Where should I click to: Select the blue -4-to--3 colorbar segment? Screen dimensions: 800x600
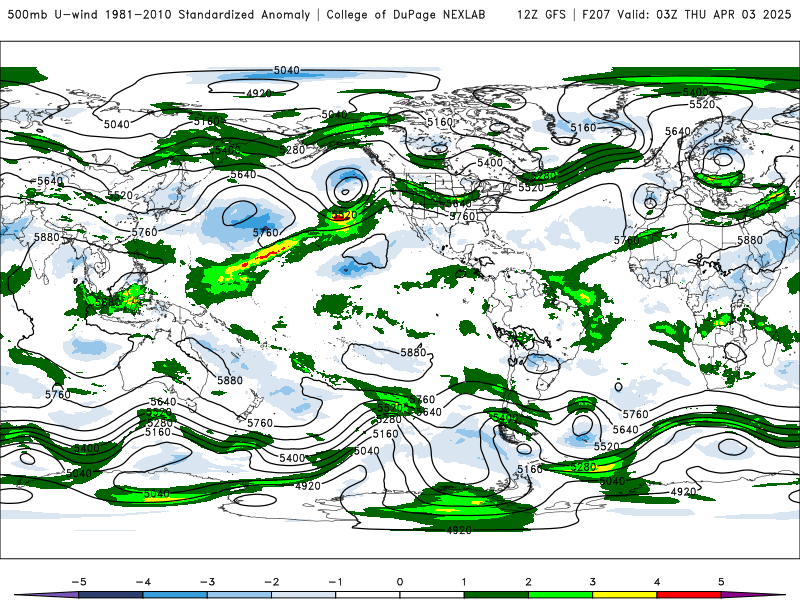coord(175,595)
